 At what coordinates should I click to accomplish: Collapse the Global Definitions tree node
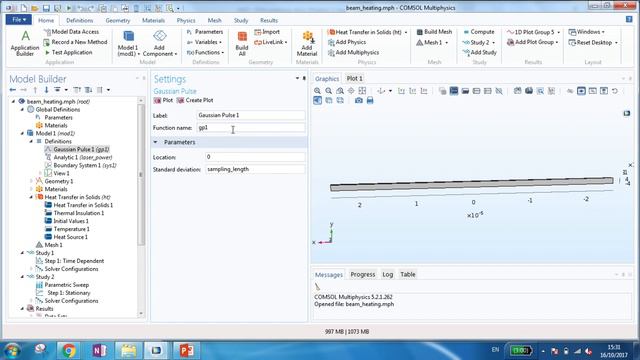[22, 109]
